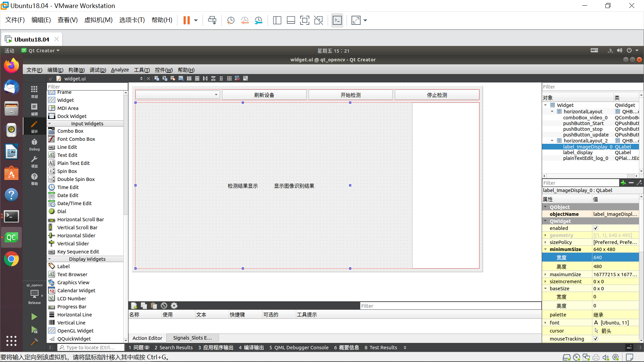Select the Edit Signals/Slots mode icon
The width and height of the screenshot is (644, 362).
(164, 78)
